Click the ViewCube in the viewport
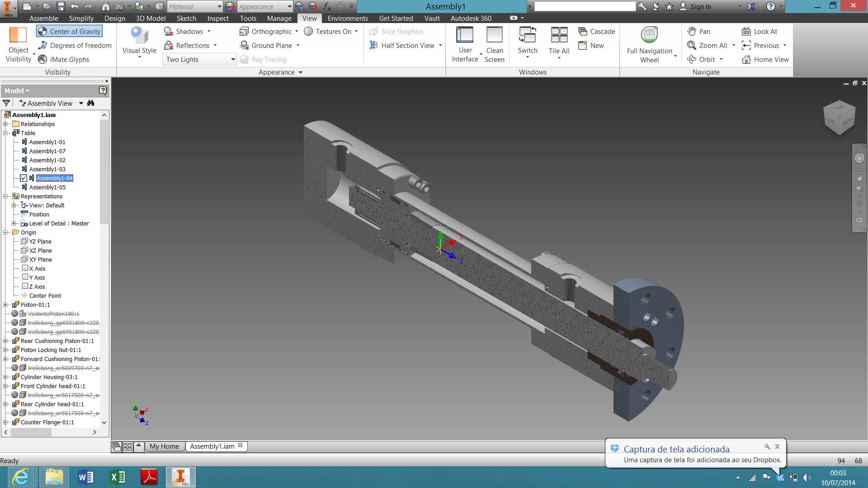868x488 pixels. click(840, 117)
